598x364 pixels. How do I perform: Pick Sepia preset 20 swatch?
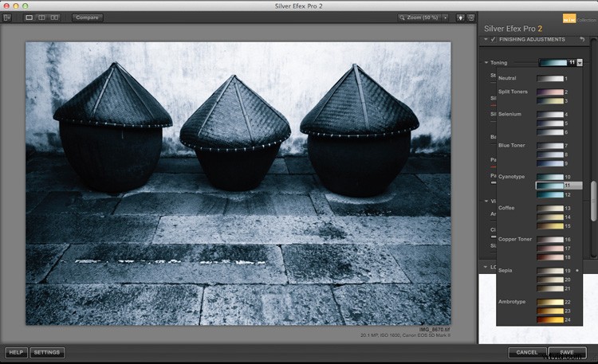coord(550,280)
